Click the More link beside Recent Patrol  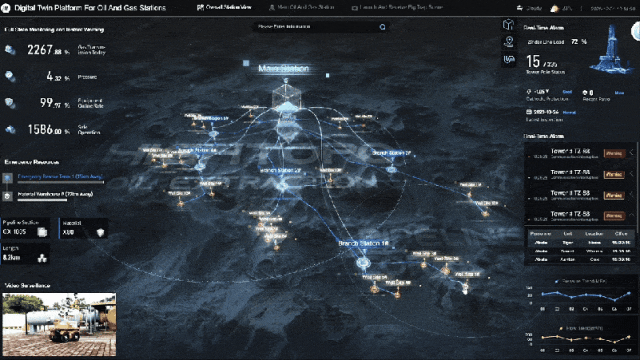[x=619, y=93]
